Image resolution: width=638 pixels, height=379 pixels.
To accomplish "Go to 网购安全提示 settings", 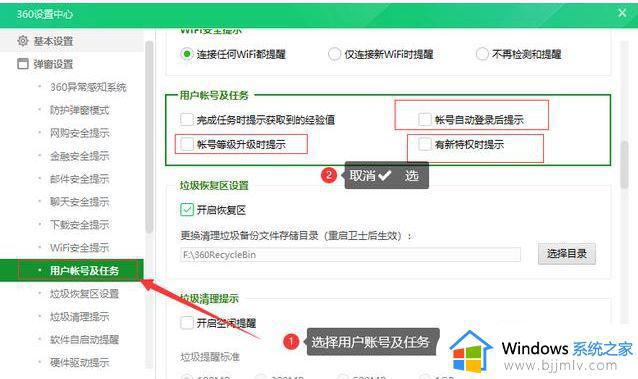I will coord(79,133).
